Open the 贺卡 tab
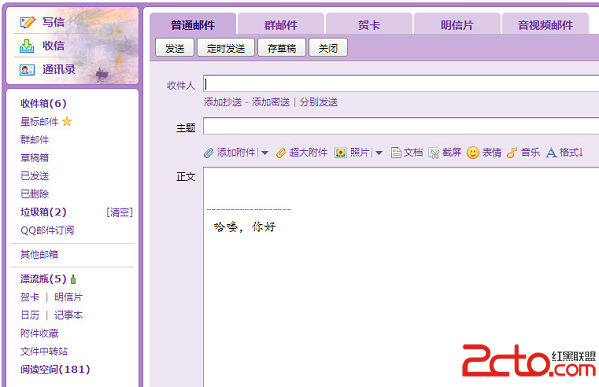This screenshot has height=387, width=599. pos(369,25)
